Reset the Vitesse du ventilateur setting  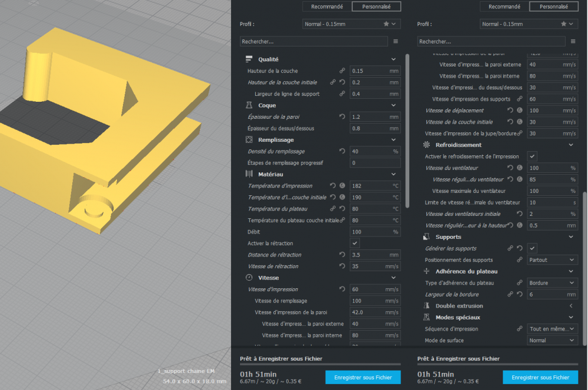(510, 168)
